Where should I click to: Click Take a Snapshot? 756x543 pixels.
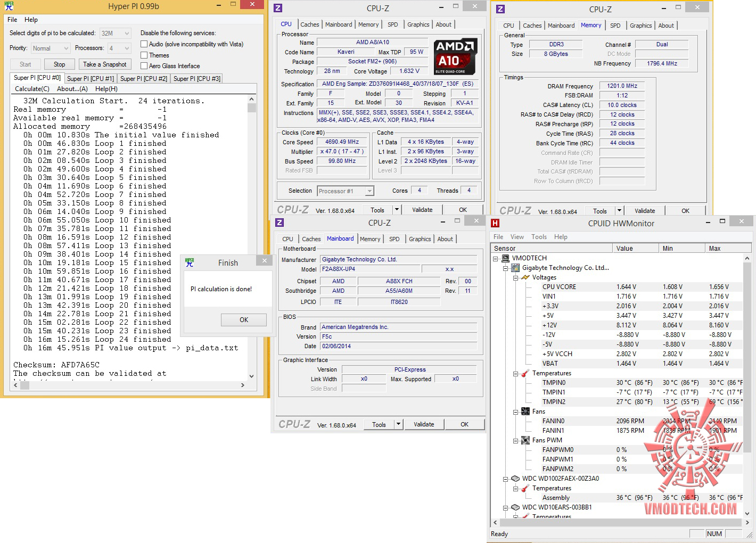(x=105, y=64)
